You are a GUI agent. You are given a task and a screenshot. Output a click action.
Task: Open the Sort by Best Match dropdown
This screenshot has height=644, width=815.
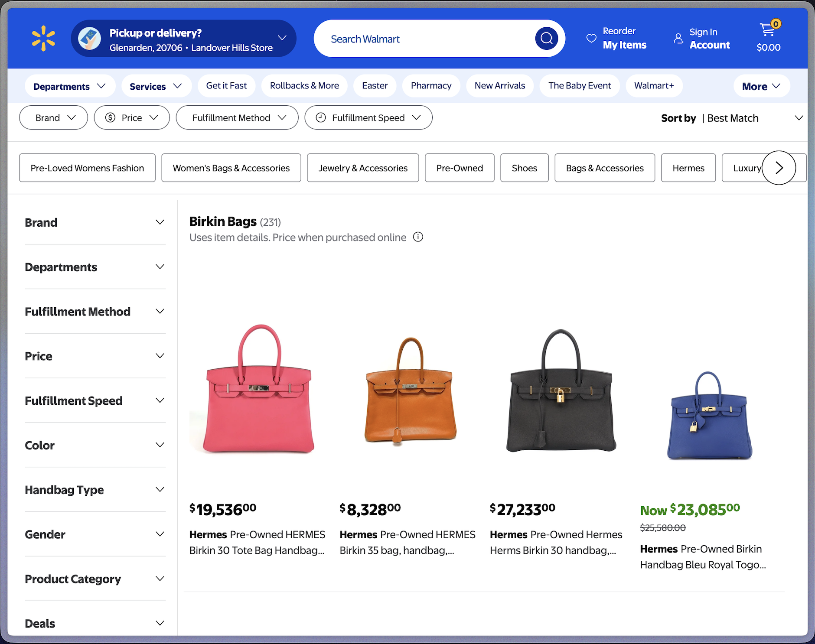pos(732,118)
